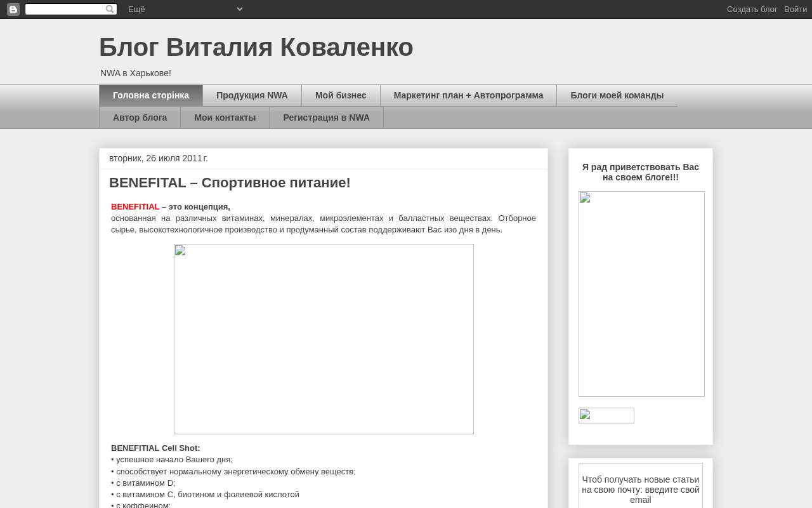
Task: Open the Мои контакты tab
Action: (x=225, y=117)
